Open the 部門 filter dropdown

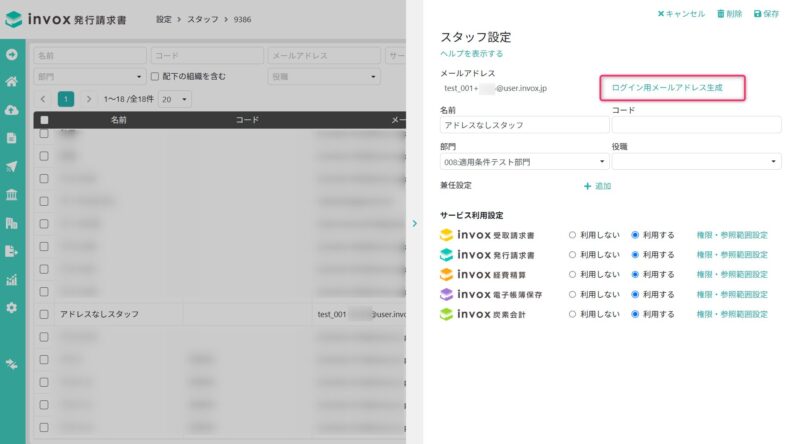90,77
